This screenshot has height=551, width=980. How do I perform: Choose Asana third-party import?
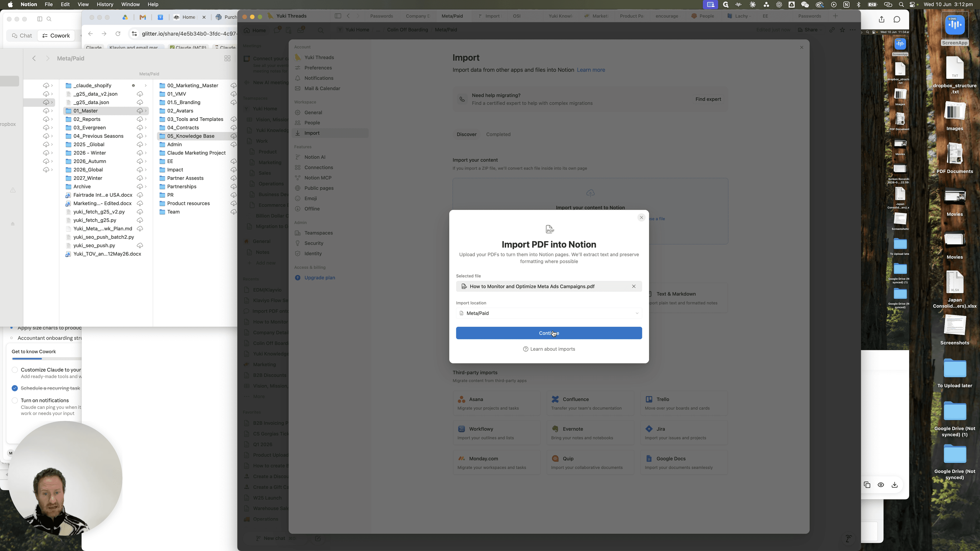tap(496, 403)
